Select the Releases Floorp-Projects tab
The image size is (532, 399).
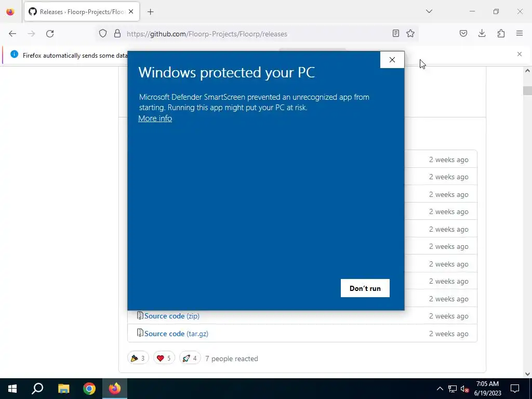click(82, 11)
